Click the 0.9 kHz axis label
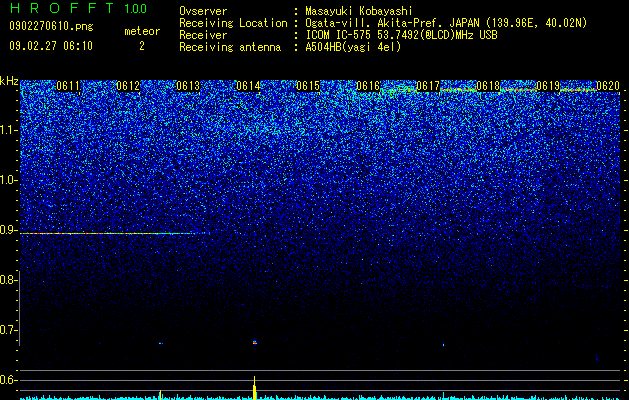 (9, 230)
